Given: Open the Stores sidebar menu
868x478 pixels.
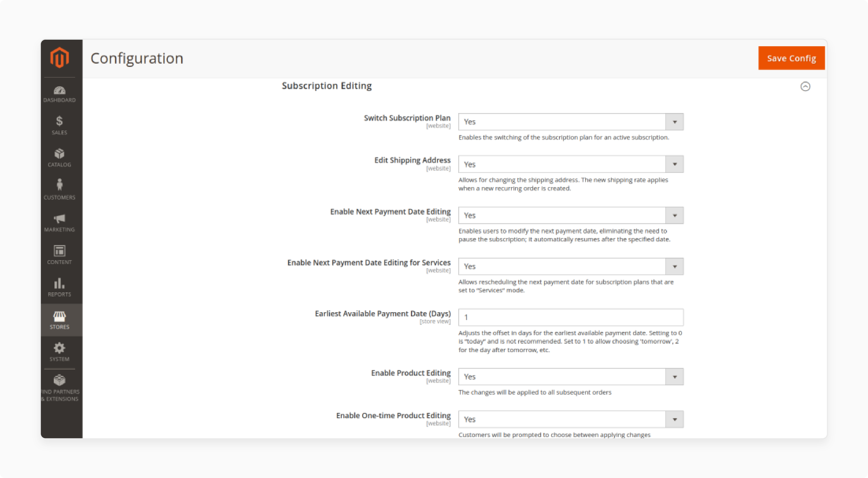Looking at the screenshot, I should (61, 320).
